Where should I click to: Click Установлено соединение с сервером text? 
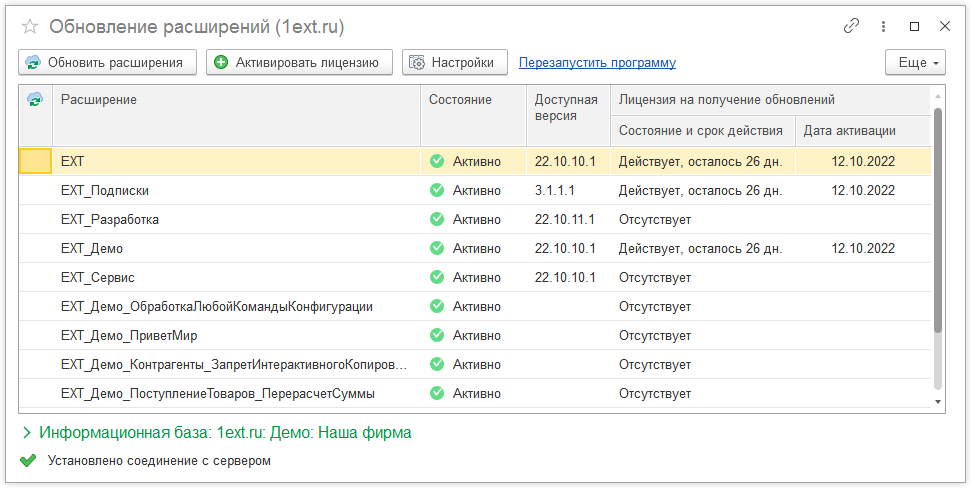click(159, 461)
